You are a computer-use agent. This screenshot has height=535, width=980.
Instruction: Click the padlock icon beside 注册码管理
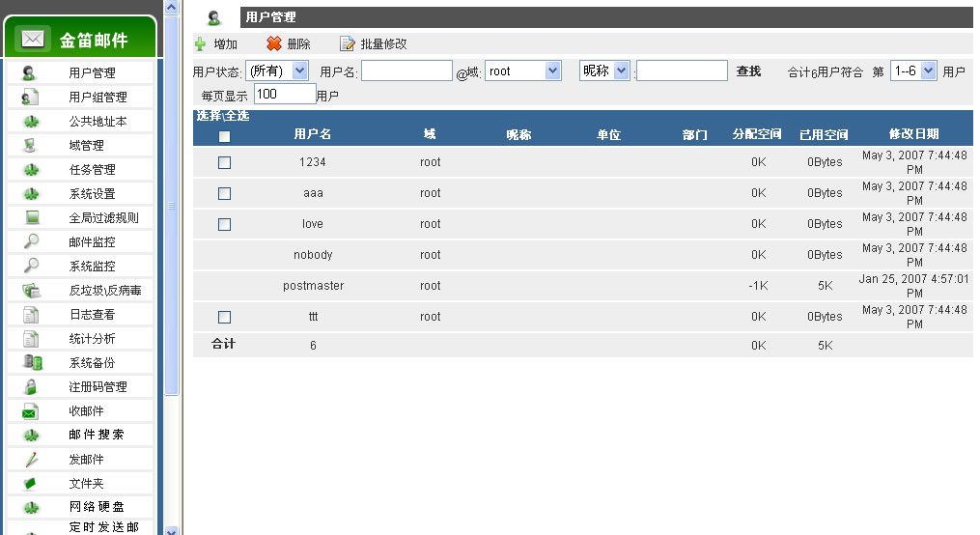point(31,387)
